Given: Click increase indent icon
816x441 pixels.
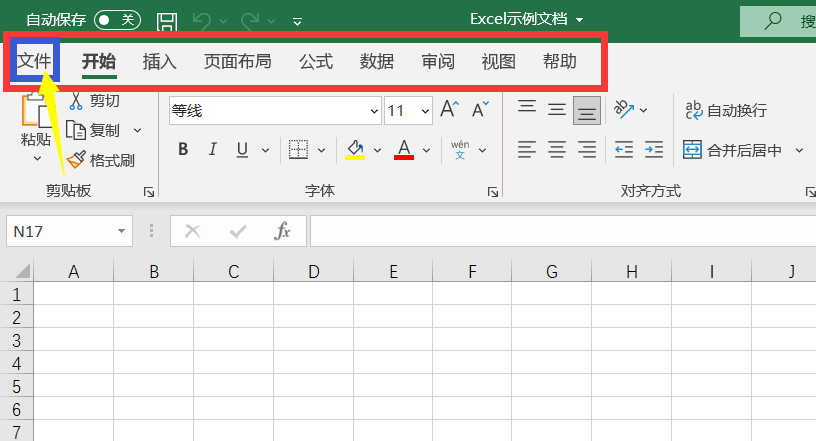Looking at the screenshot, I should click(654, 150).
